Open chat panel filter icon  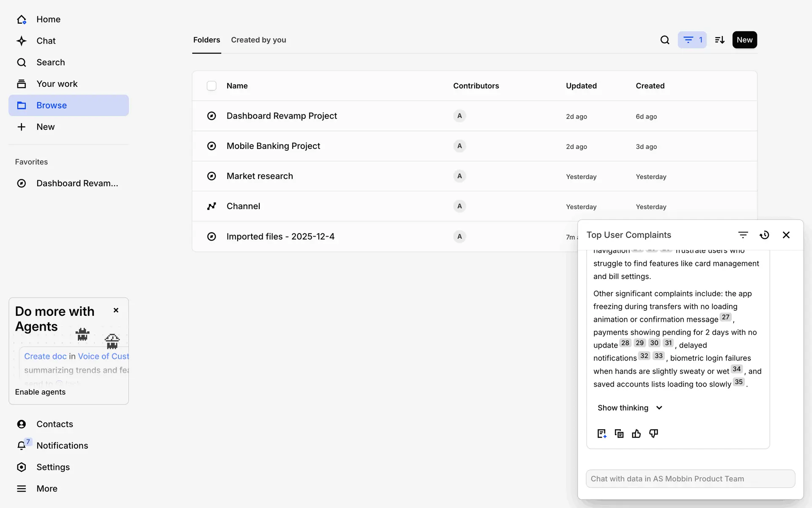(x=743, y=235)
